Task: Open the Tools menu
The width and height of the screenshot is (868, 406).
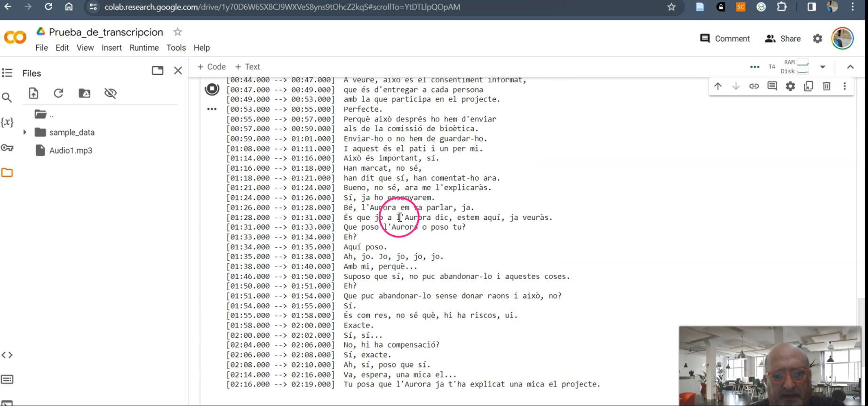Action: pos(176,48)
